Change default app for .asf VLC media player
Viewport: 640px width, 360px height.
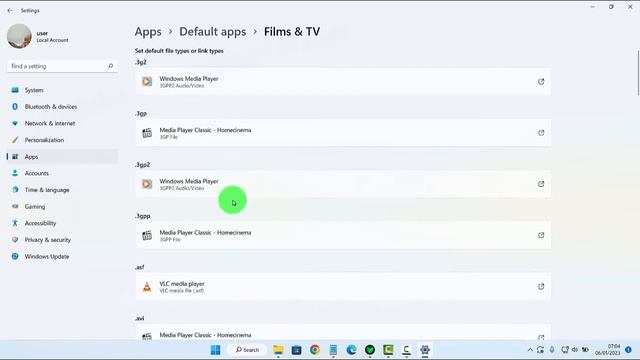pyautogui.click(x=343, y=287)
